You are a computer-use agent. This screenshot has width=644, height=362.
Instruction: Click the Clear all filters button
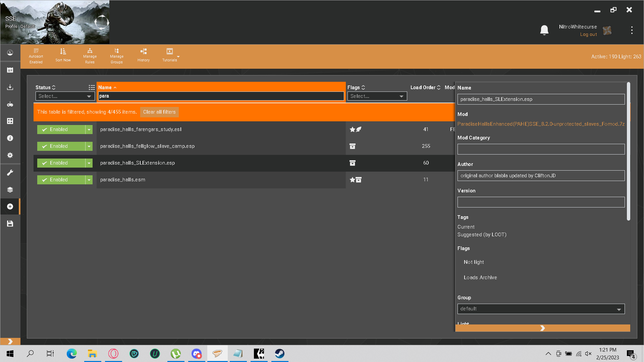[x=159, y=112]
